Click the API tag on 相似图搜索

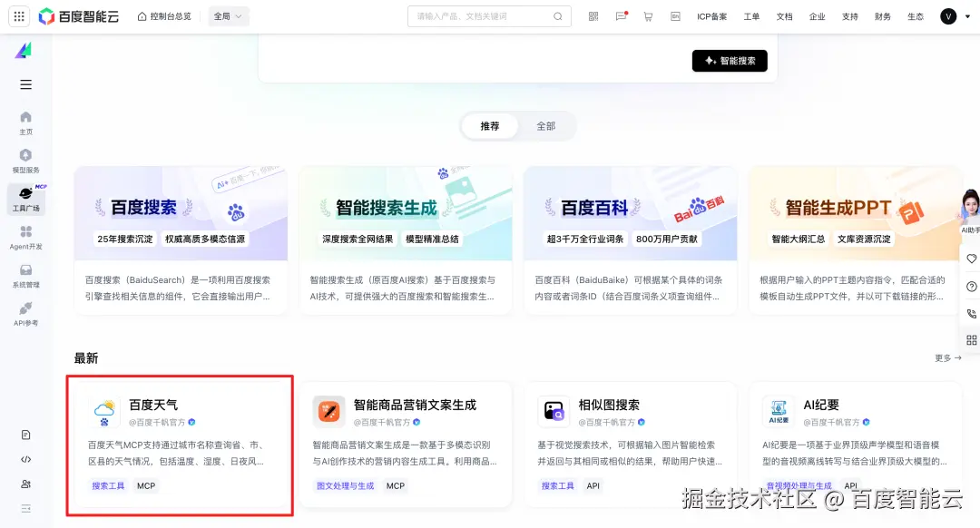tap(593, 485)
